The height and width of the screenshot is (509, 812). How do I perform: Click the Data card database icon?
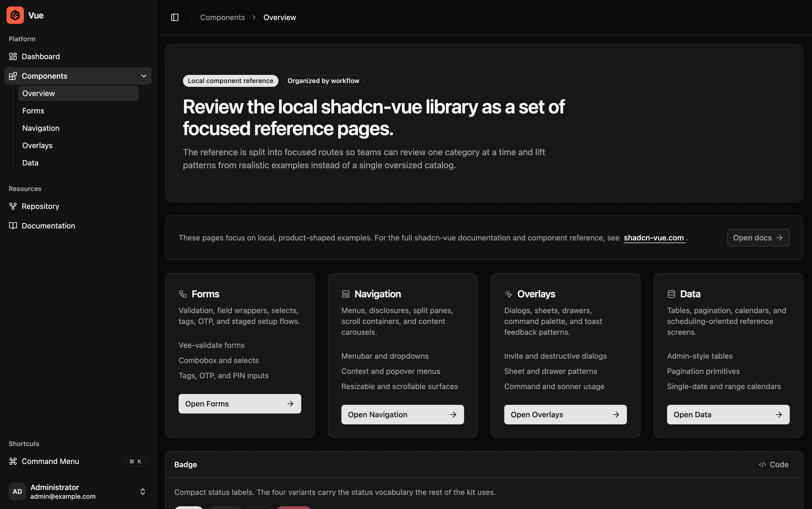pyautogui.click(x=671, y=294)
